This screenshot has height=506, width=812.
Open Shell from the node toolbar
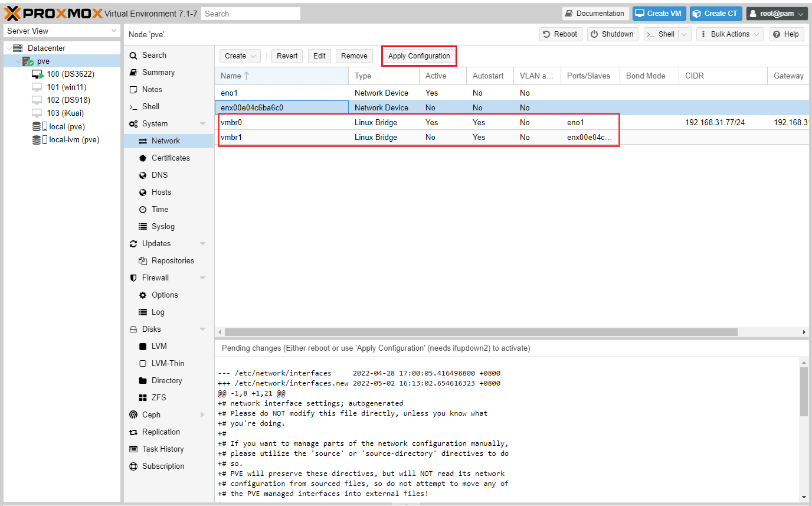pos(661,34)
